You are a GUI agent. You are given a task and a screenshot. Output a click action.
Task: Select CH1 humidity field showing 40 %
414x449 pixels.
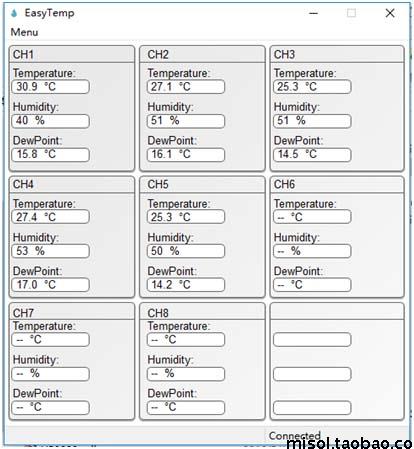pos(51,121)
